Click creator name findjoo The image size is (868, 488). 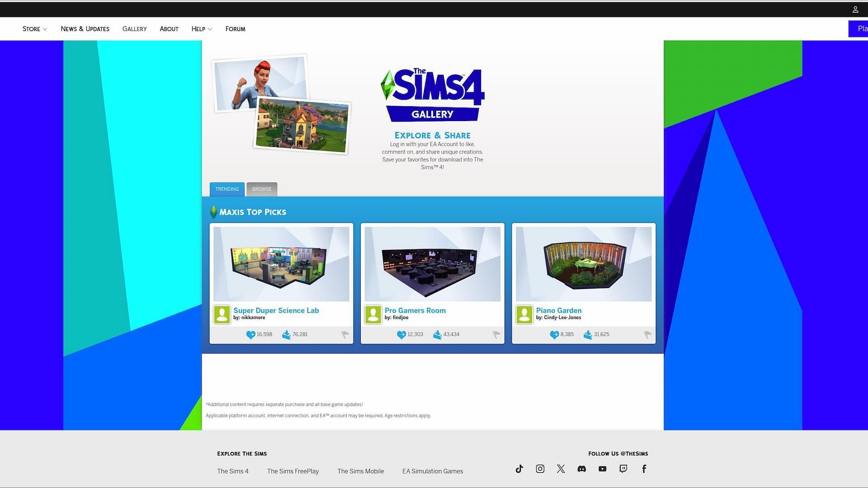coord(401,318)
